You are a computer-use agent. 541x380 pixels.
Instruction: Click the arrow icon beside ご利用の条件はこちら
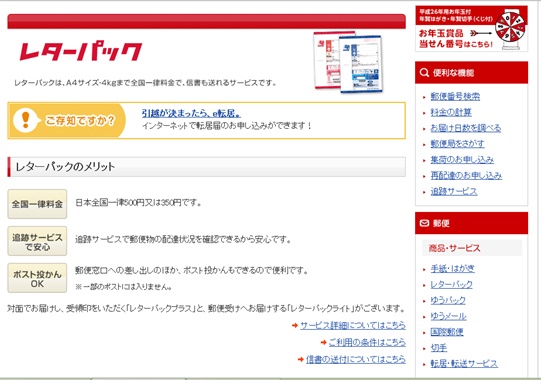pyautogui.click(x=323, y=342)
